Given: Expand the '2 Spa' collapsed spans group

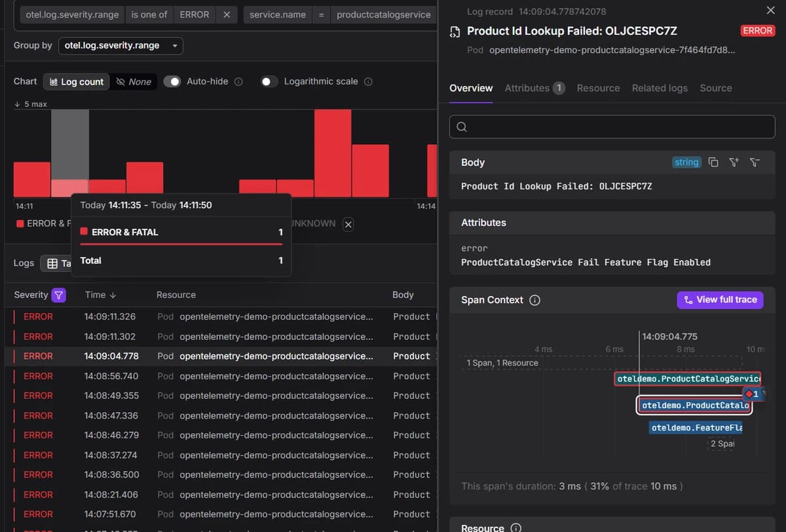Looking at the screenshot, I should click(x=722, y=444).
